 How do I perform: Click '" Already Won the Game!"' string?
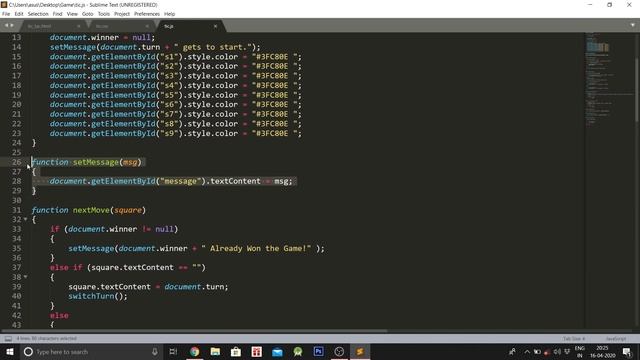click(x=256, y=248)
